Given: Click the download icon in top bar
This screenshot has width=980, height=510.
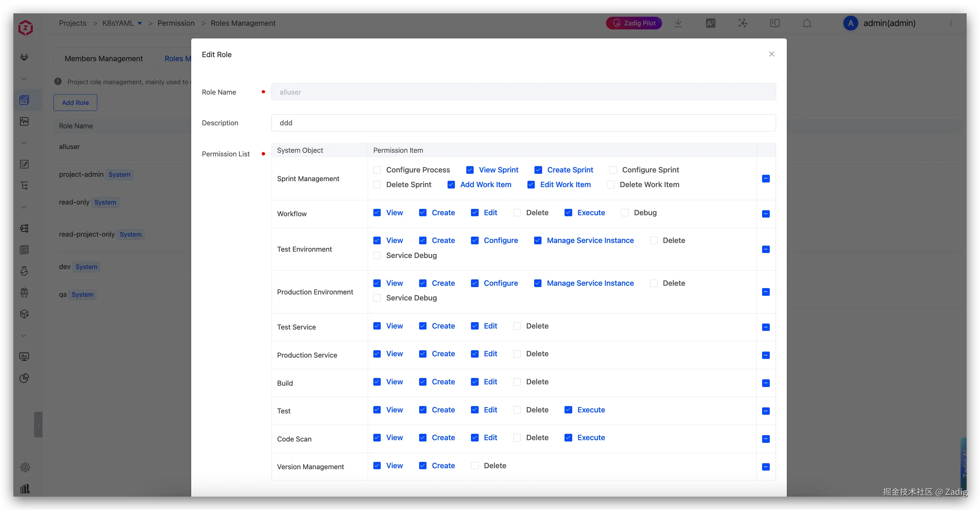Looking at the screenshot, I should pyautogui.click(x=678, y=23).
